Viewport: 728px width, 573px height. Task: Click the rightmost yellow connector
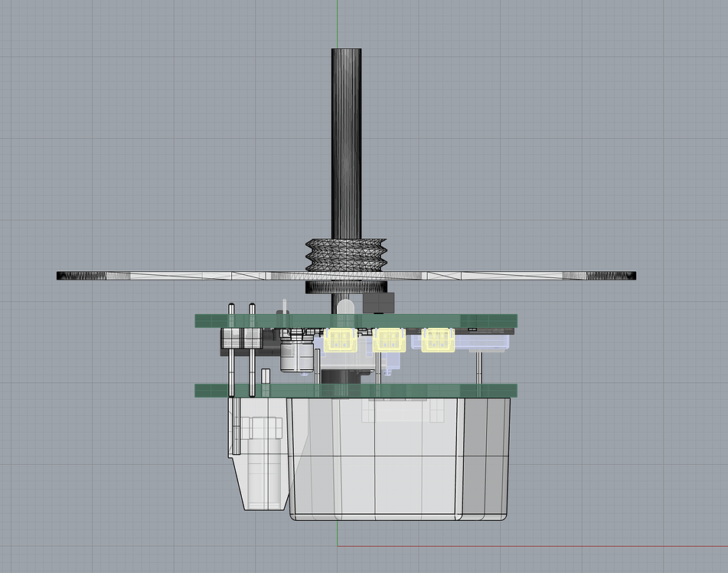tap(438, 339)
